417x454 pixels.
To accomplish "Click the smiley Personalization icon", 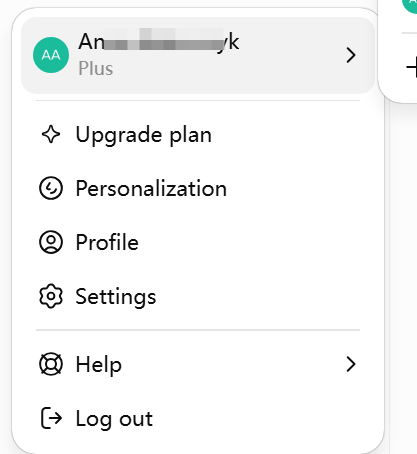I will point(51,188).
